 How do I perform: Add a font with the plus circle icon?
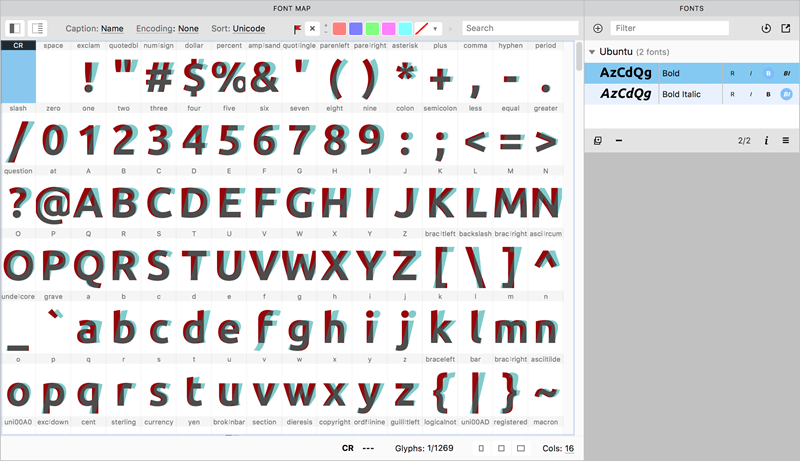pyautogui.click(x=598, y=29)
